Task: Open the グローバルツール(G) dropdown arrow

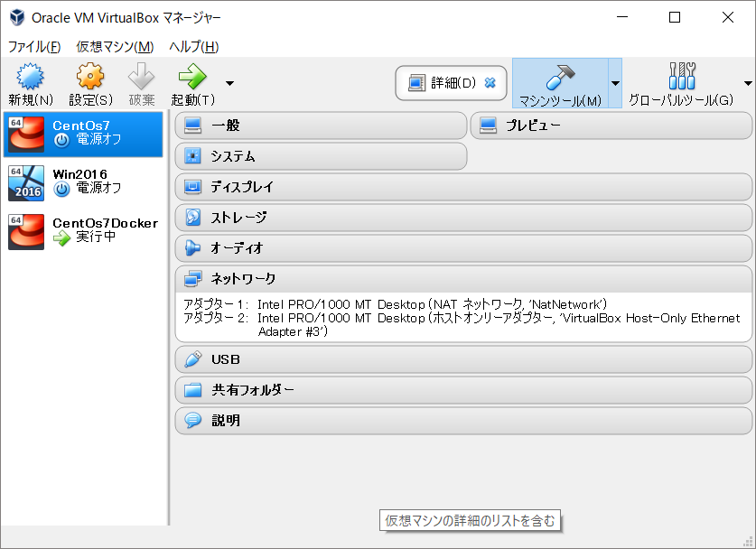Action: (x=748, y=83)
